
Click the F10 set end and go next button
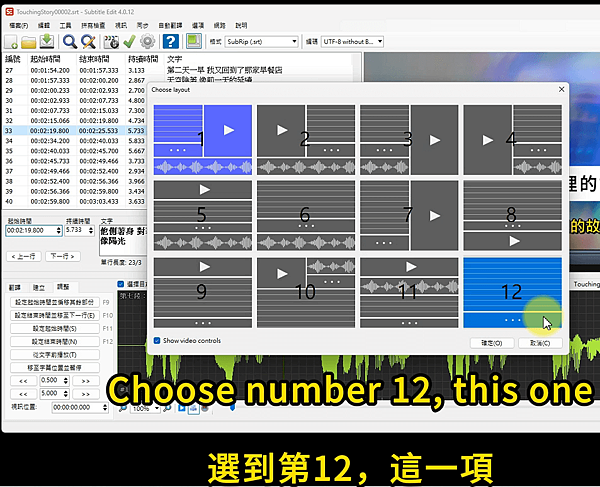click(55, 315)
